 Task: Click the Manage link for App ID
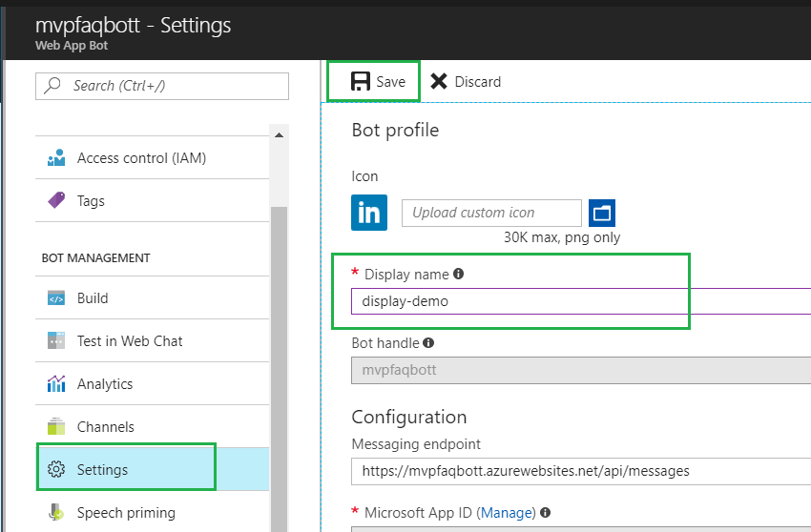tap(507, 513)
